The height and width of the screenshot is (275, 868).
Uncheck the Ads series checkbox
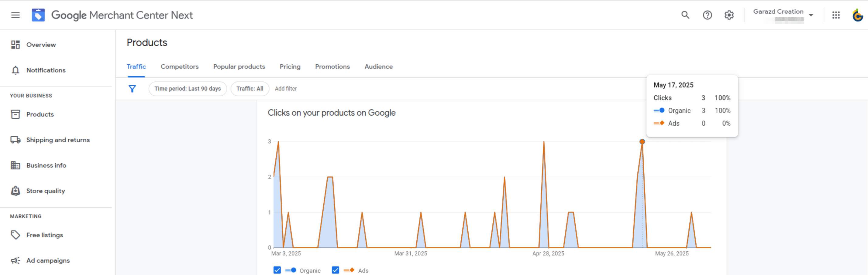335,270
